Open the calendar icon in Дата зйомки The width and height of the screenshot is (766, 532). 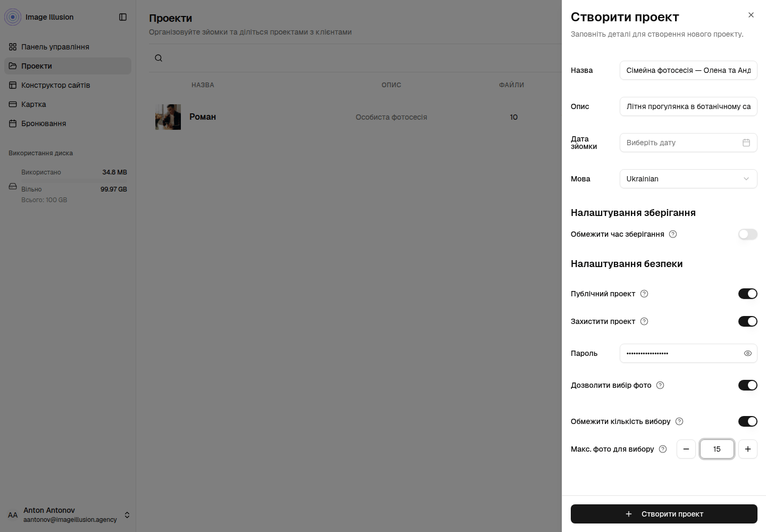pos(746,143)
